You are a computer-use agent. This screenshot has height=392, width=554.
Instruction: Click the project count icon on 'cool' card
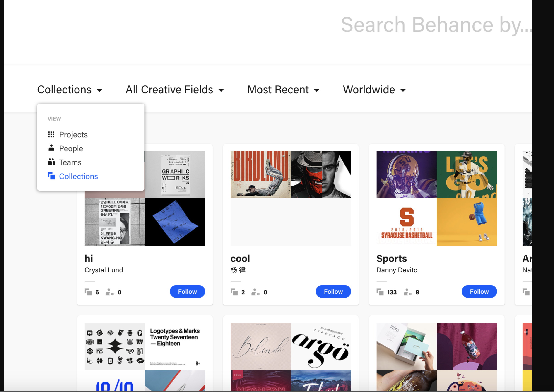pos(234,292)
